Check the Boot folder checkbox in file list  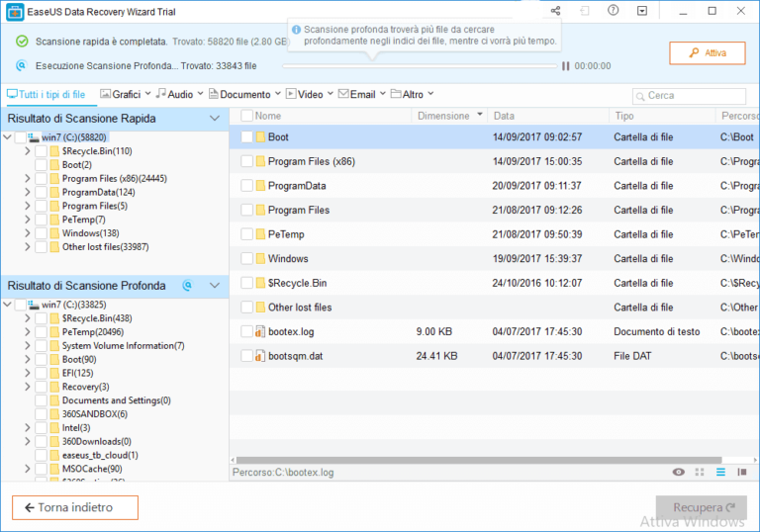pos(246,137)
